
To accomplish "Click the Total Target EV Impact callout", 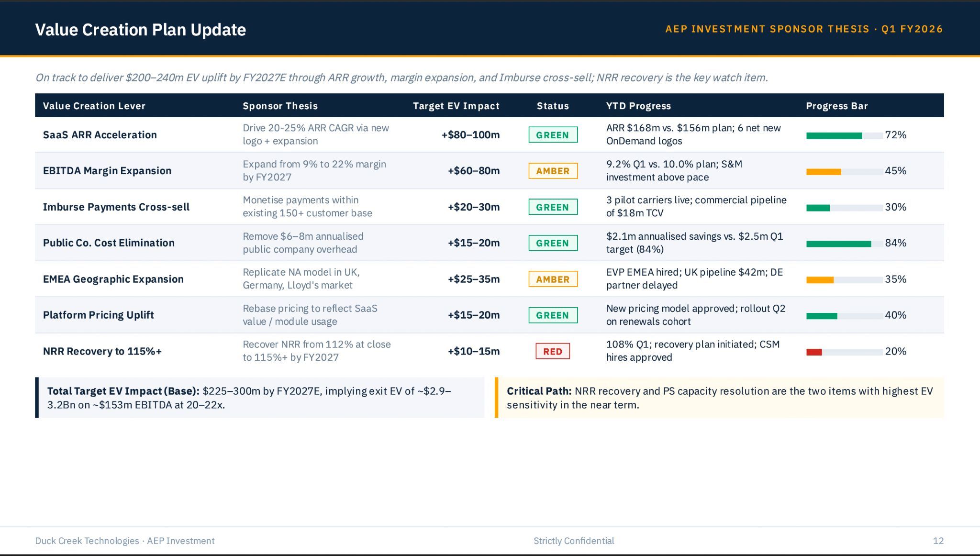I will [260, 398].
